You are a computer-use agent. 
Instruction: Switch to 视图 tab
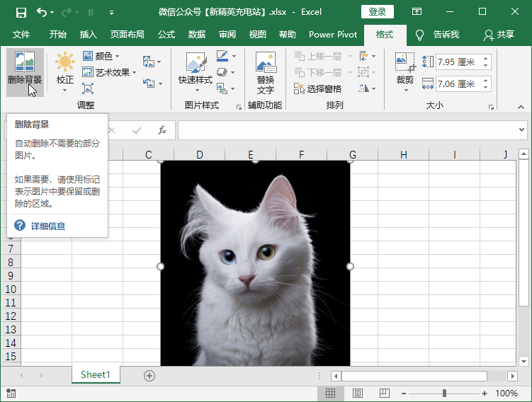point(258,34)
